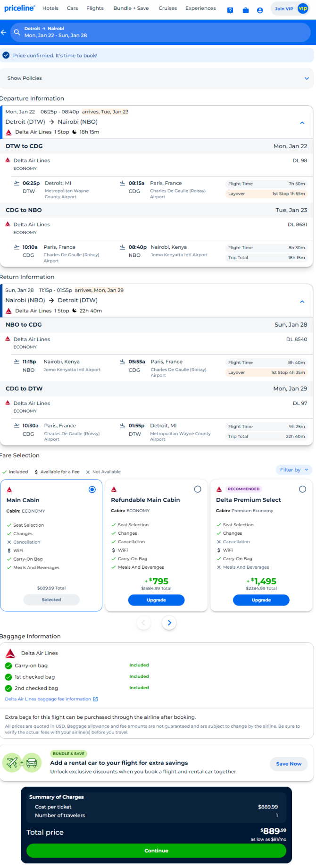
Task: Select the Main Cabin fare radio button
Action: point(92,489)
